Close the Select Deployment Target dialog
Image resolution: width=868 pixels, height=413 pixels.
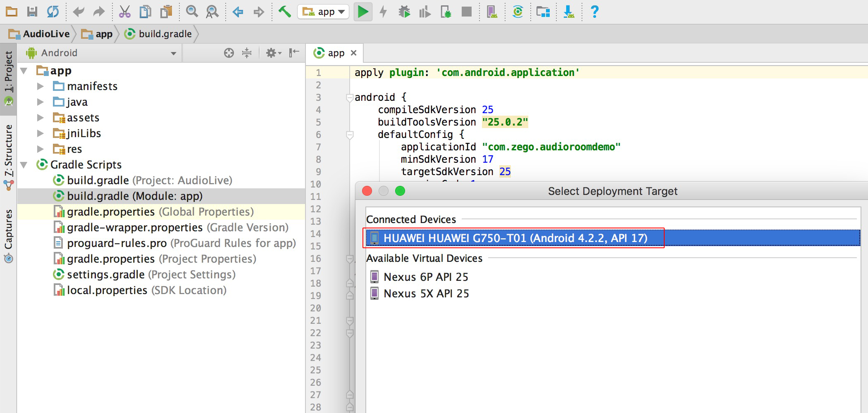tap(367, 191)
